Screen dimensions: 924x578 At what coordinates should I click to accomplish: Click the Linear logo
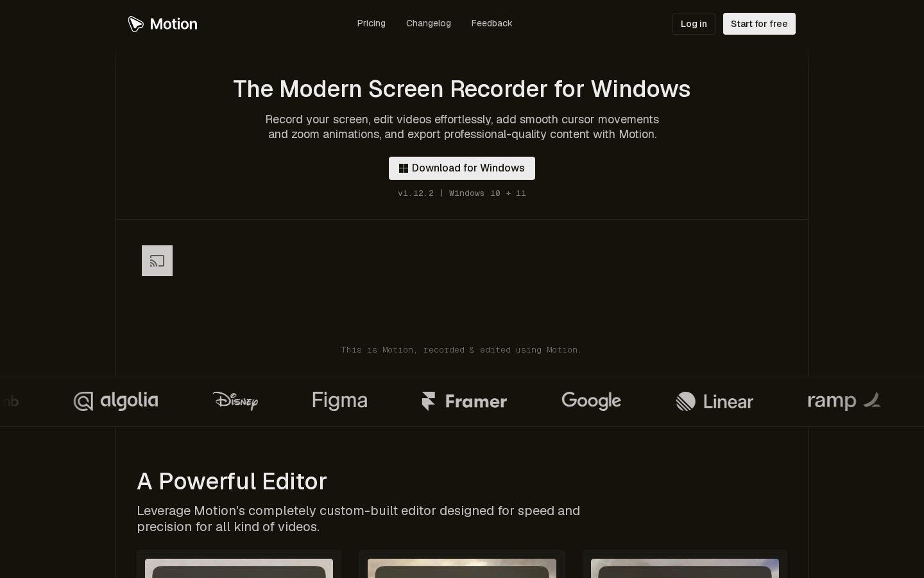[714, 401]
